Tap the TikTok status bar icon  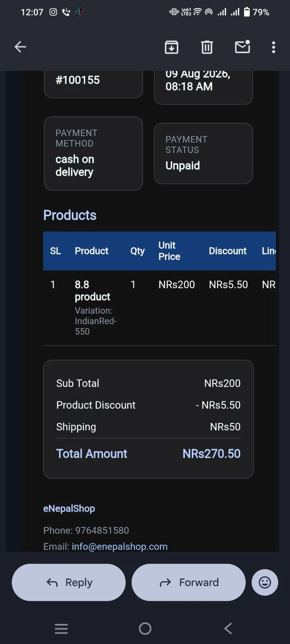pyautogui.click(x=79, y=12)
